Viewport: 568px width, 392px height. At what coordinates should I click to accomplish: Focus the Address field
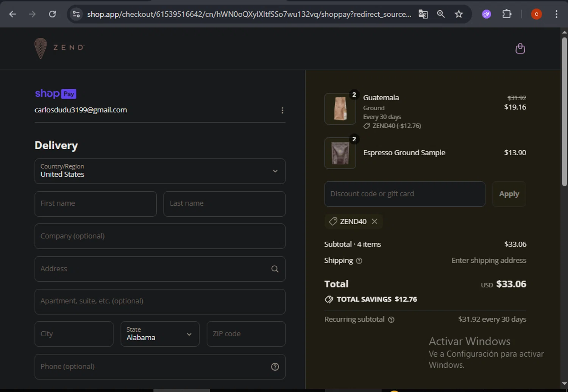160,269
